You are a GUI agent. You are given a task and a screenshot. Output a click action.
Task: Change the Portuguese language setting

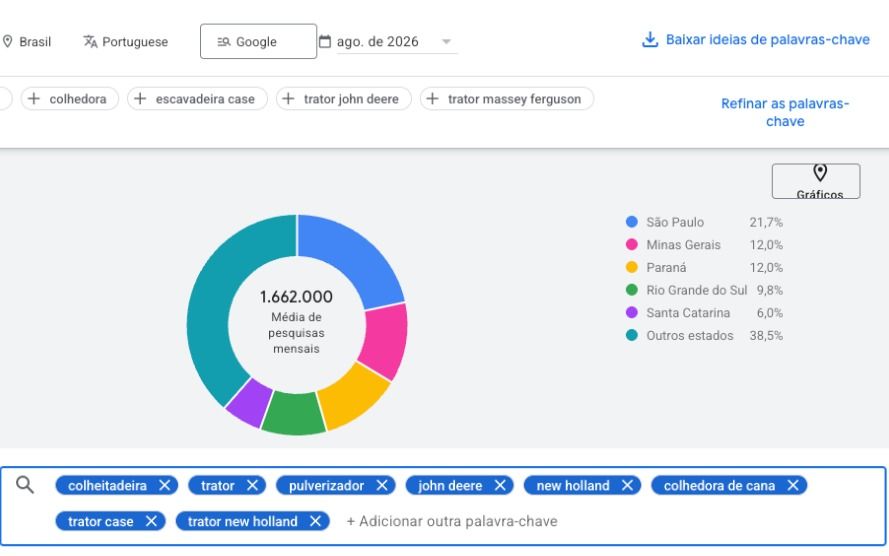(x=126, y=42)
